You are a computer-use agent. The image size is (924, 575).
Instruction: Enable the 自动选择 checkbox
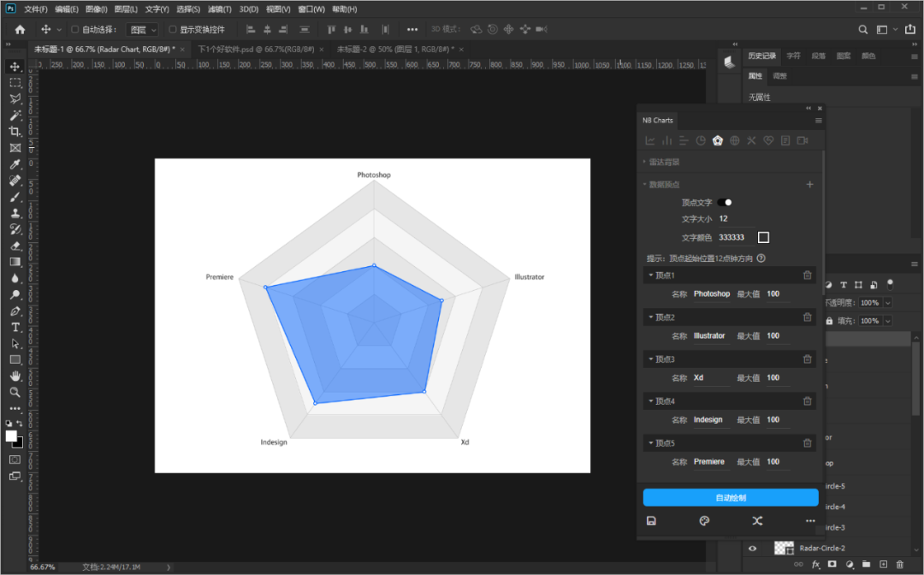pyautogui.click(x=75, y=29)
